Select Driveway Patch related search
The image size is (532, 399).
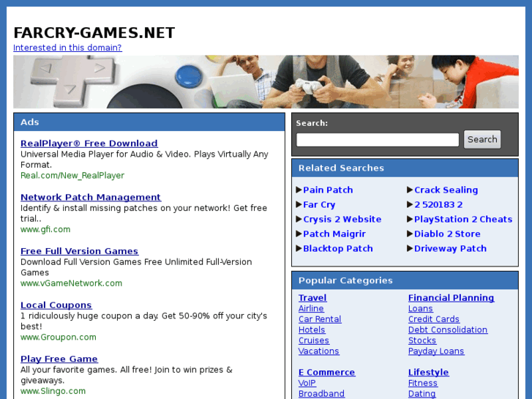[450, 249]
